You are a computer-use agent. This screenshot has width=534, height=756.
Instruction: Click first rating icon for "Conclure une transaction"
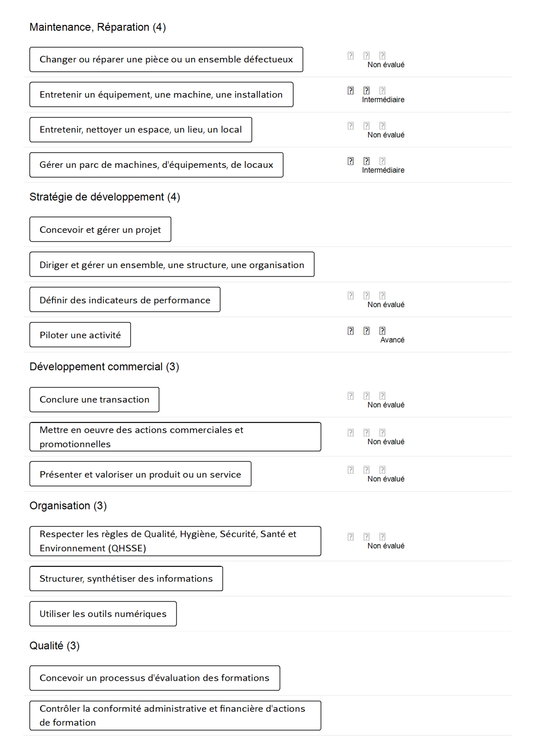click(x=351, y=396)
